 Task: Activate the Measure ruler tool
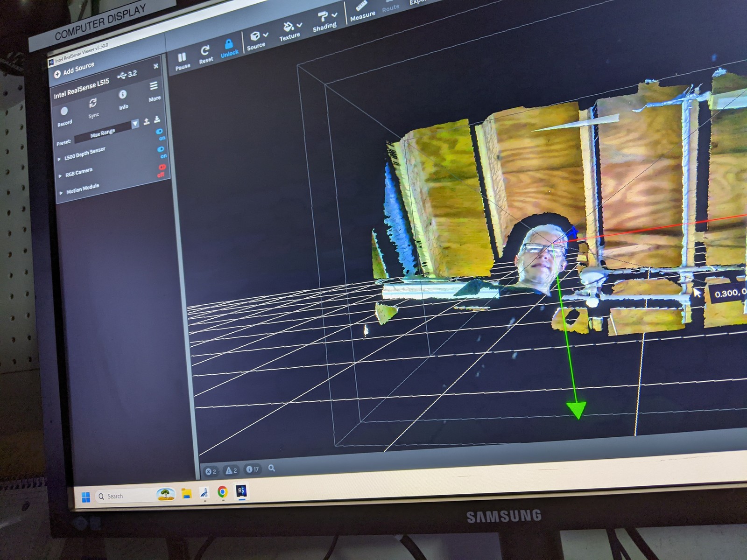[362, 12]
